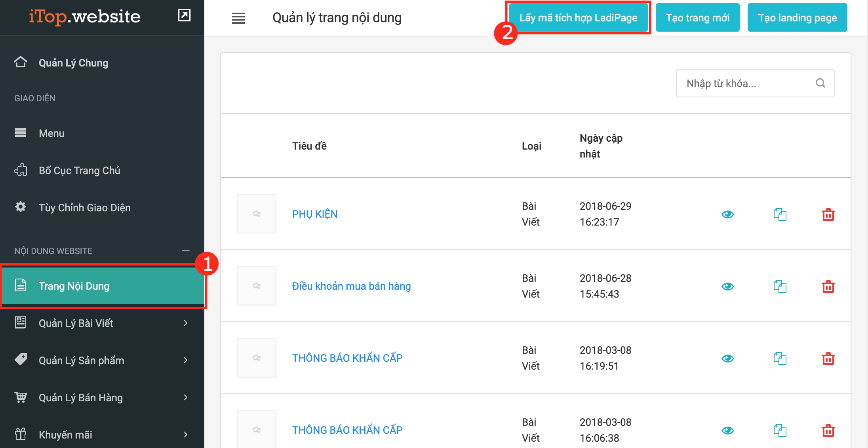
Task: Expand Quản Lý Sản phẩm submenu
Action: pos(185,361)
